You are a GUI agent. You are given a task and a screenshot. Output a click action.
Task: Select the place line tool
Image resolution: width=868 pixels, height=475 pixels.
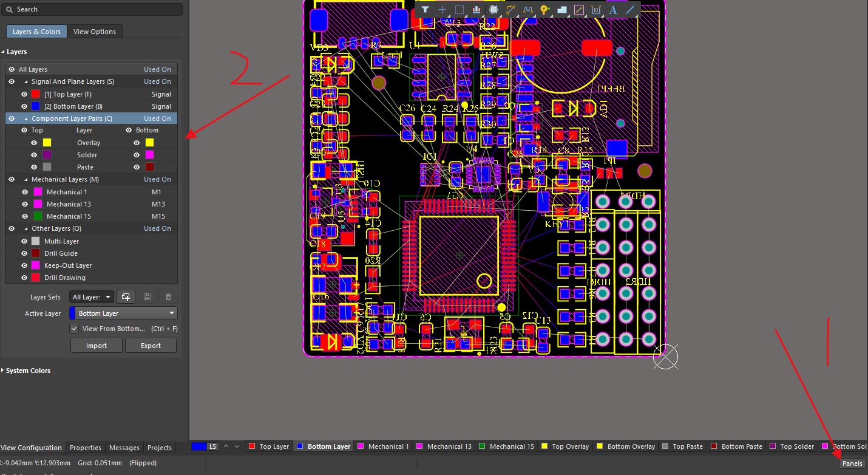[630, 10]
